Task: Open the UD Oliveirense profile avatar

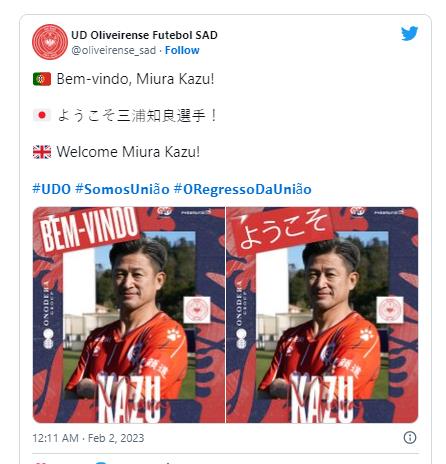Action: 50,42
